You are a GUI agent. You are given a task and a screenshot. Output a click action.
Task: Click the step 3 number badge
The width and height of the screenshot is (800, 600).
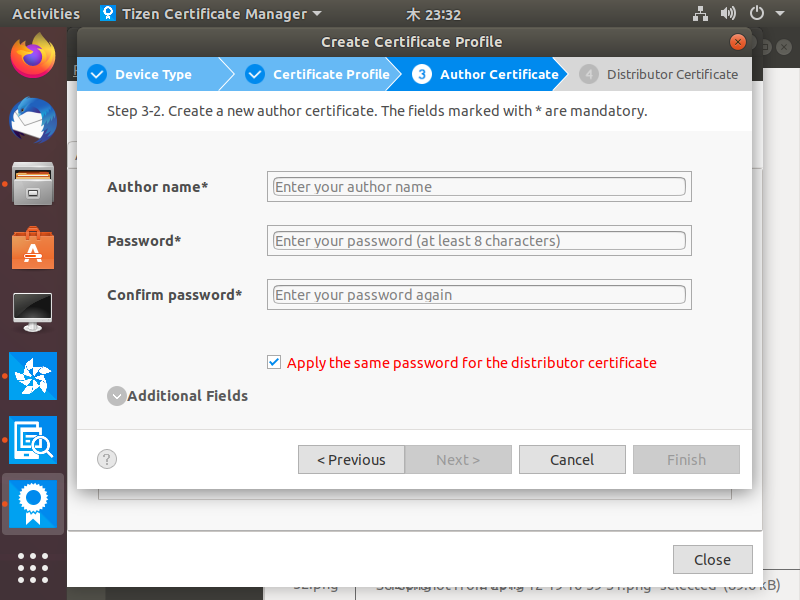421,74
